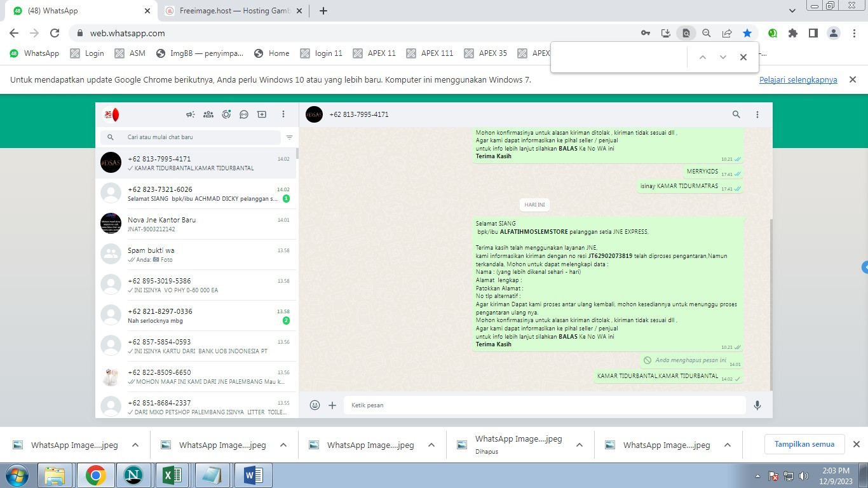Open the Nova Jne Kantor Baru chat
This screenshot has height=488, width=868.
coord(196,224)
